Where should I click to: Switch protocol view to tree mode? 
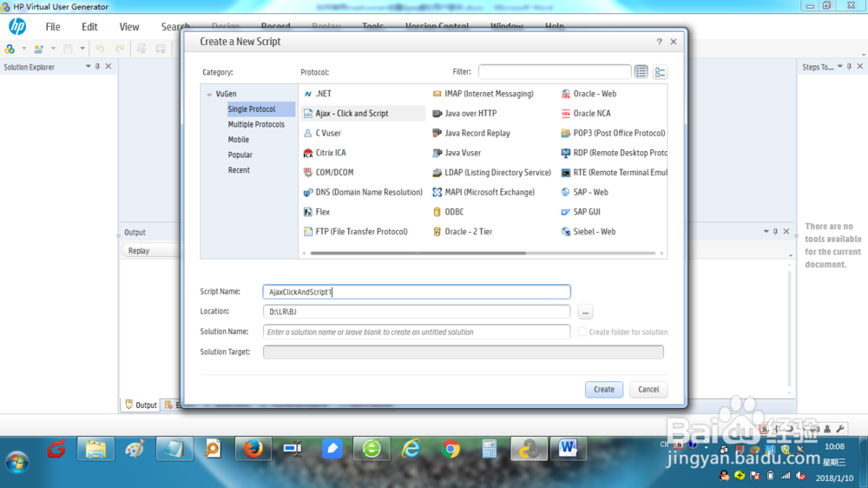(x=660, y=72)
